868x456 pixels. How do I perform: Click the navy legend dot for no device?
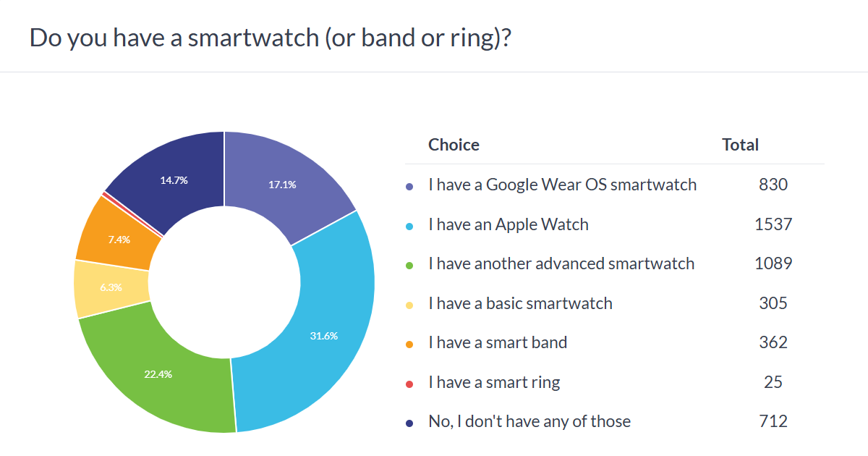(x=409, y=423)
